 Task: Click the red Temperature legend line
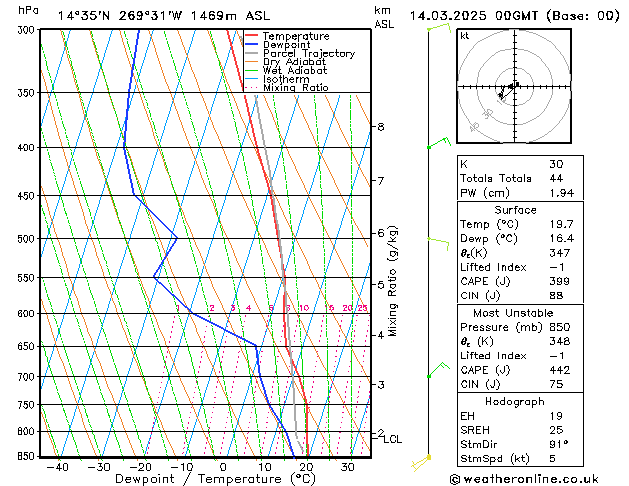point(251,36)
